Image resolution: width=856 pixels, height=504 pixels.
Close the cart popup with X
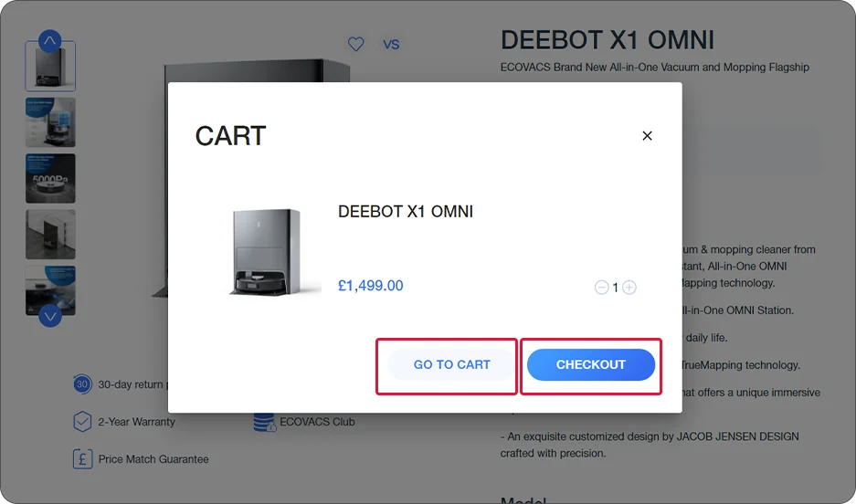[647, 136]
